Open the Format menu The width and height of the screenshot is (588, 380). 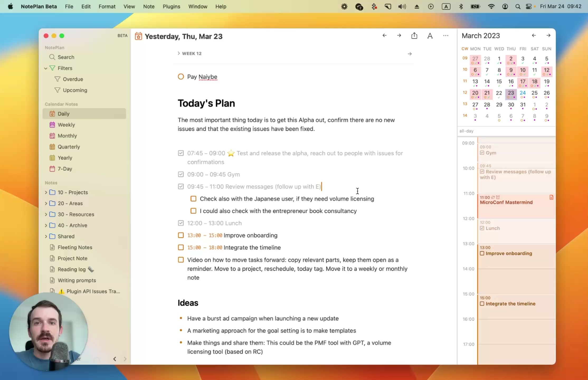[x=107, y=6]
